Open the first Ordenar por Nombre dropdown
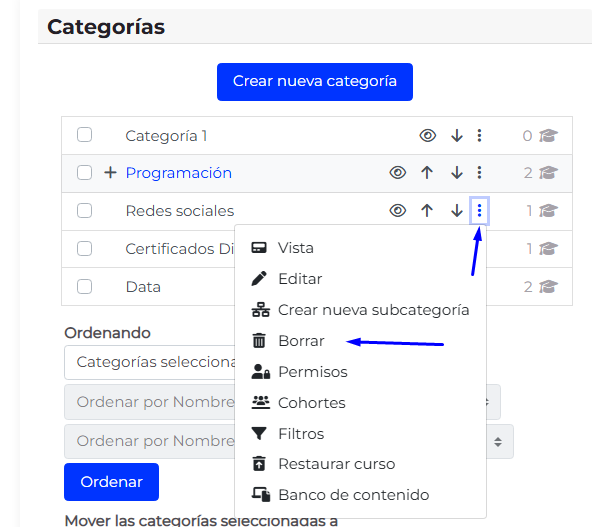Viewport: 606px width, 527px height. [150, 402]
